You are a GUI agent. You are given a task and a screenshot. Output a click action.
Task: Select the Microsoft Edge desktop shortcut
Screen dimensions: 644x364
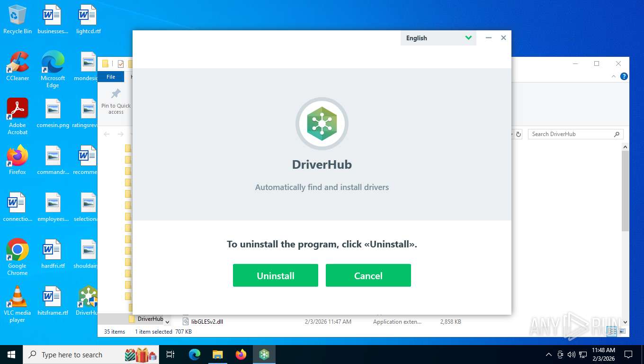pyautogui.click(x=53, y=70)
